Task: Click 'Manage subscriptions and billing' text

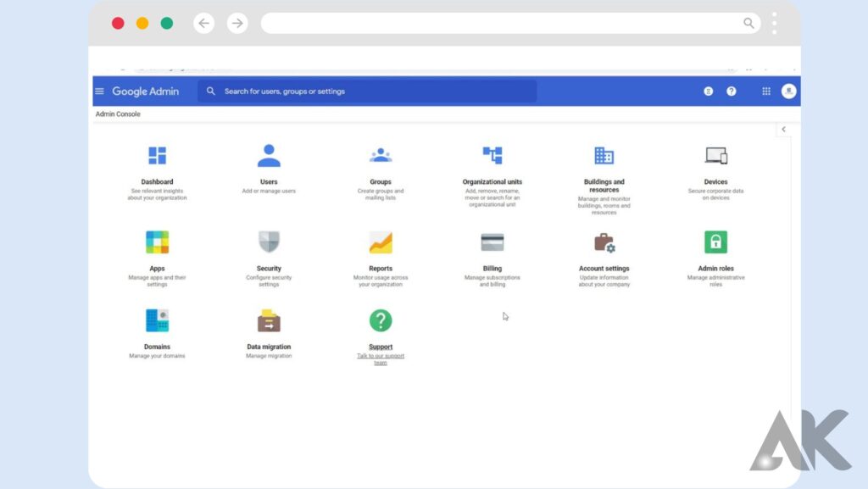Action: (492, 281)
